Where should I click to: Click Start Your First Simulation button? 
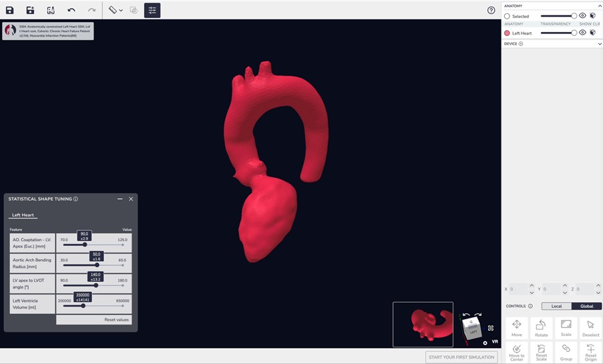461,357
